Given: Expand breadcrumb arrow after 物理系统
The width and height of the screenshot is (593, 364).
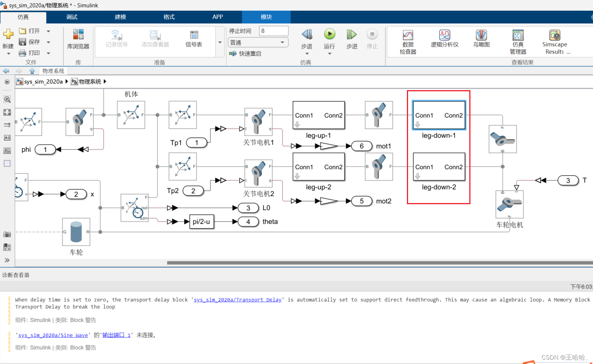Looking at the screenshot, I should point(105,81).
